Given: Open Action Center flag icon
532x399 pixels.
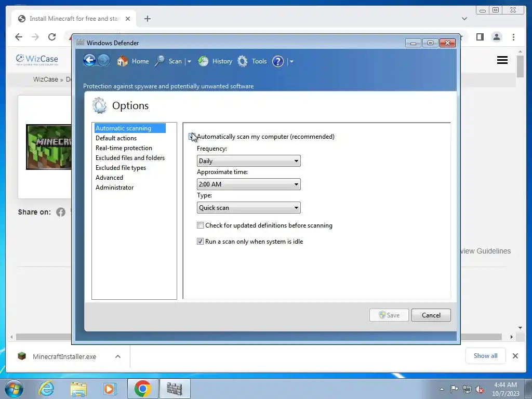Looking at the screenshot, I should coord(454,389).
